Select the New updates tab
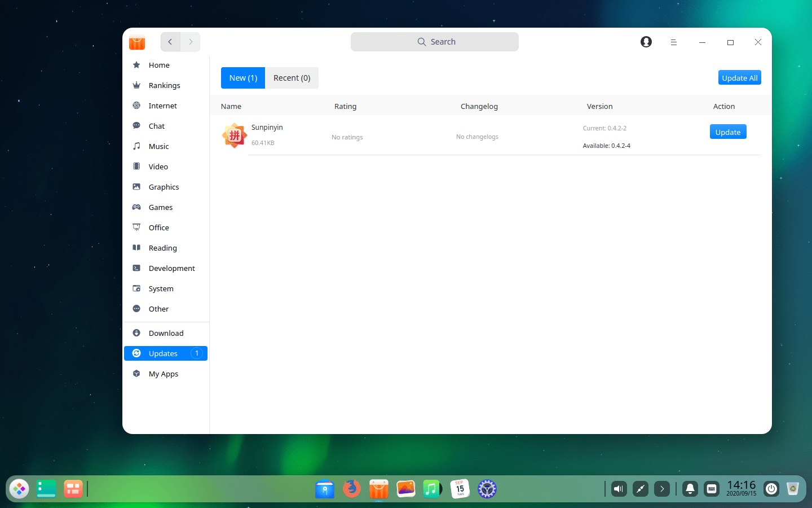 point(242,78)
